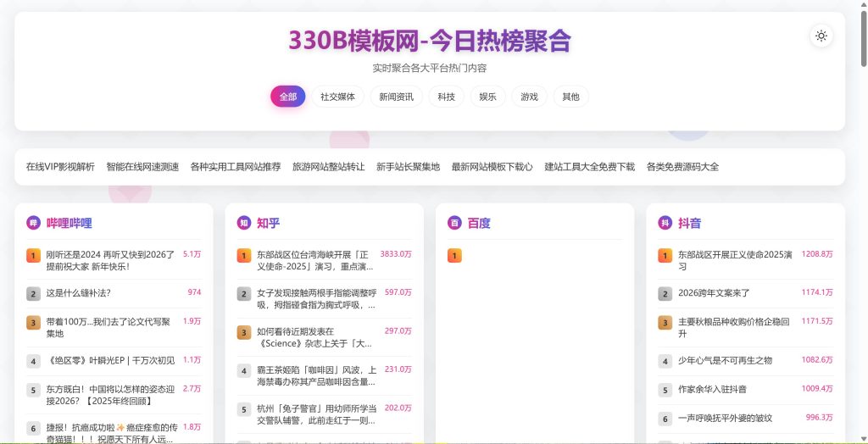Open Zhihu item 杭州「兔子警官」
Screen dimensions: 868x444
click(317, 414)
